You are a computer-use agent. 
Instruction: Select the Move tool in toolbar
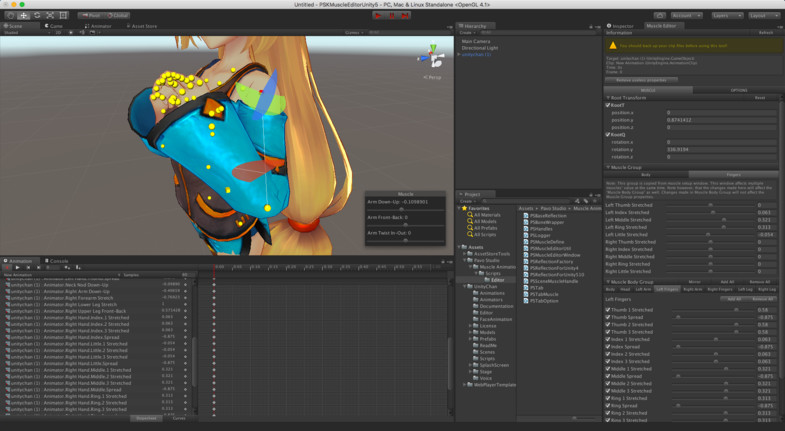tap(24, 16)
